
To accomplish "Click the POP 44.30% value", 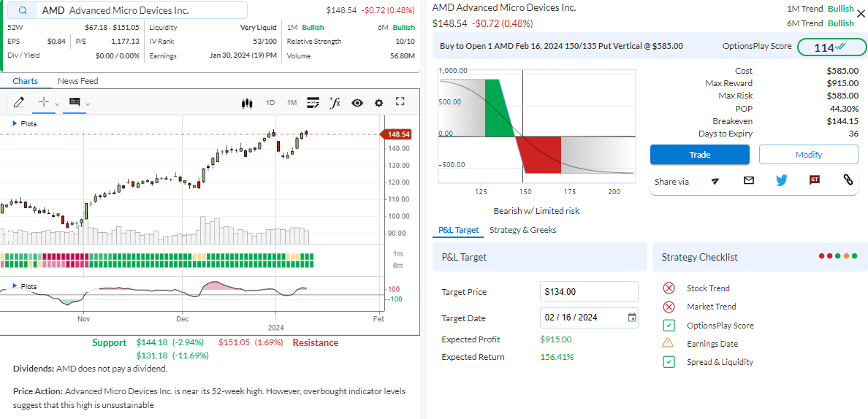I will (844, 108).
